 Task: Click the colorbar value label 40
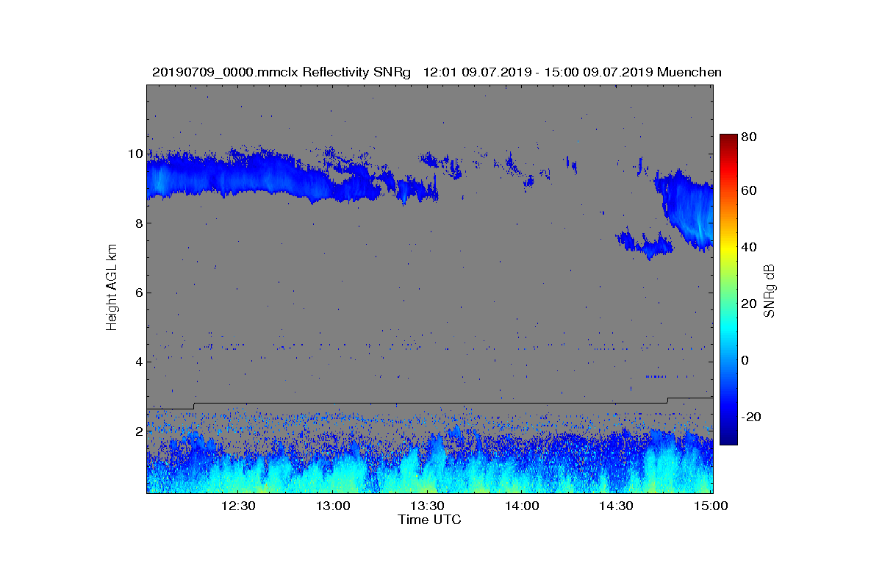[750, 247]
